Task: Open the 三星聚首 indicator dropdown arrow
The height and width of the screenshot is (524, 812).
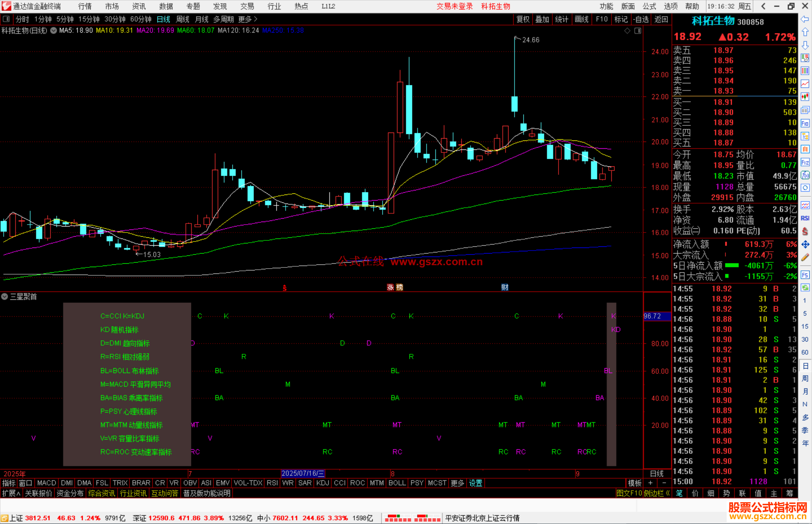Action: tap(5, 296)
